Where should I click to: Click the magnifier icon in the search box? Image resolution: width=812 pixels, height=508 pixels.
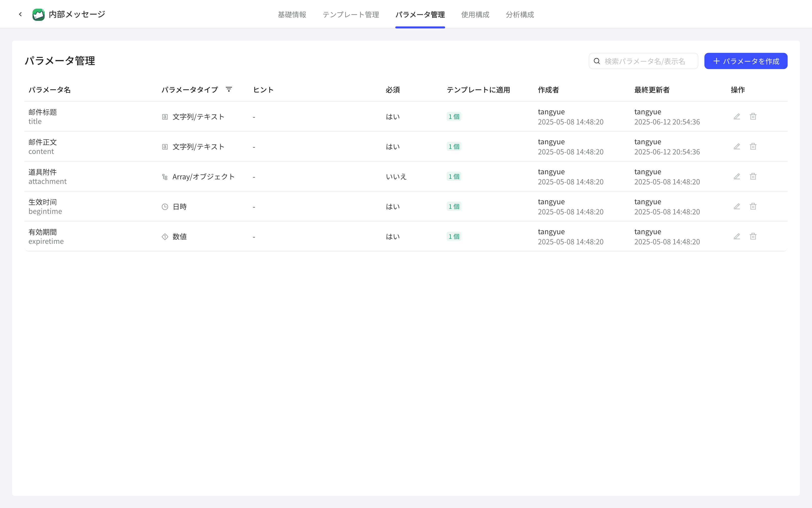pyautogui.click(x=597, y=61)
